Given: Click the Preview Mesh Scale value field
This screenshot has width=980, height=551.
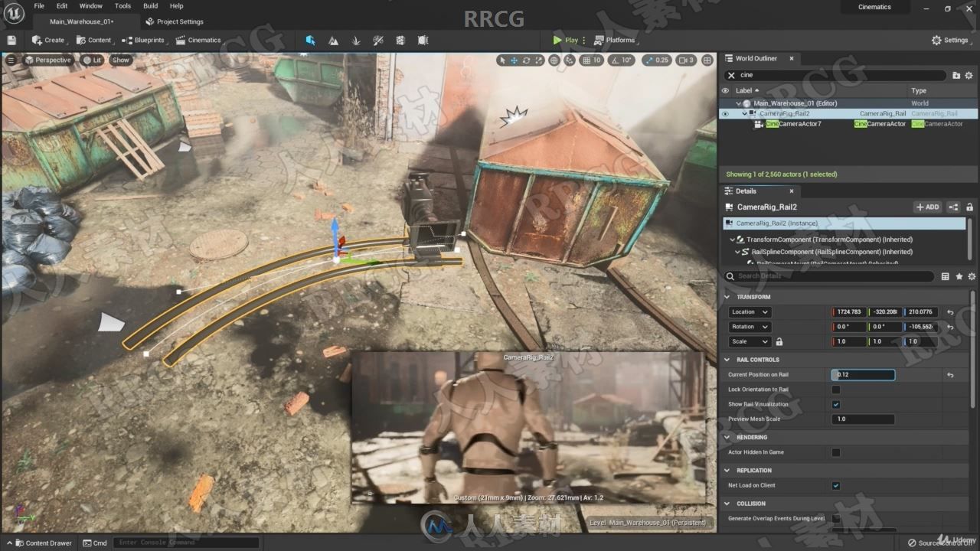Looking at the screenshot, I should (x=863, y=419).
